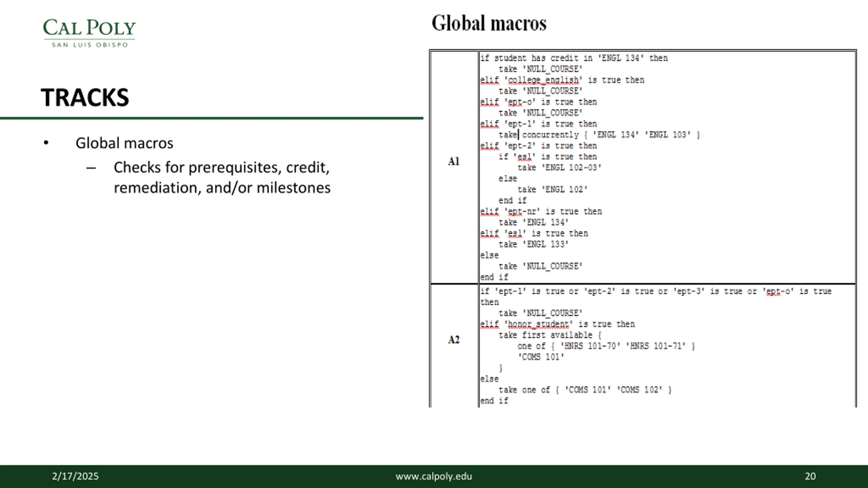Click the "take 'ENGL 102-03'" line

click(x=559, y=168)
